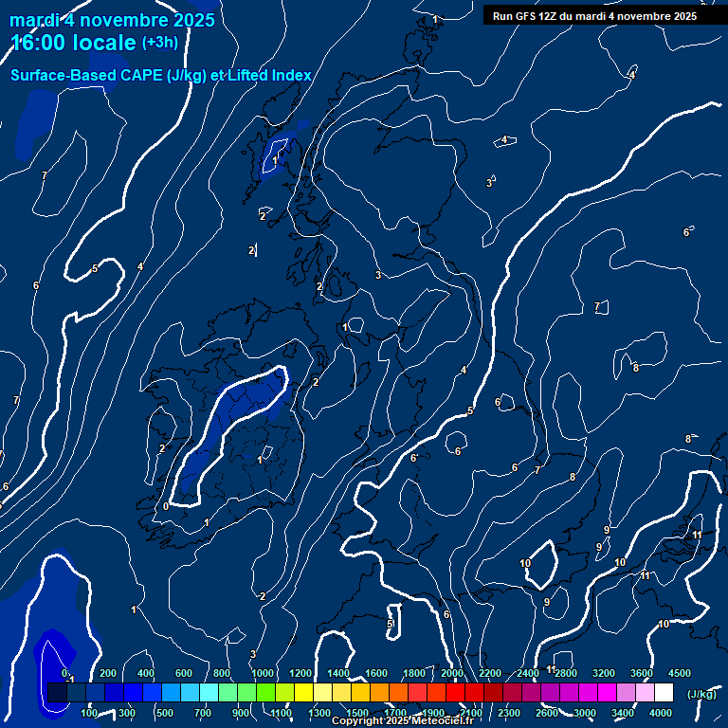728x728 pixels.
Task: Click the 'Copyright 2025 Meteociel.fr' credit text
Action: [403, 720]
